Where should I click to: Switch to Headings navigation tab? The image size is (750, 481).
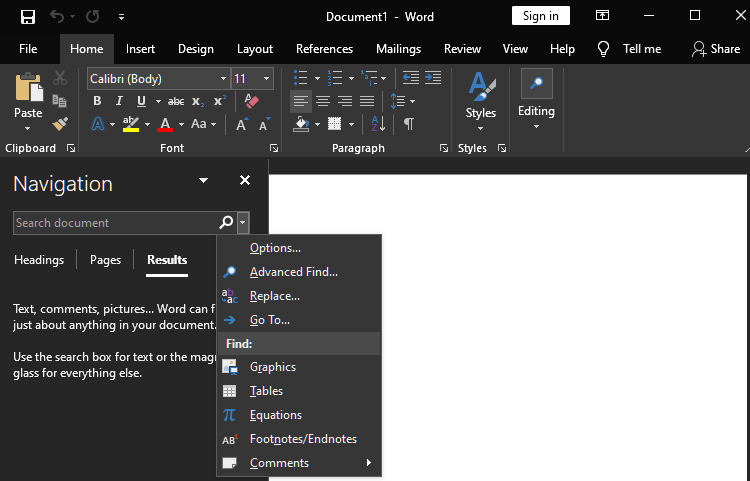(x=39, y=260)
